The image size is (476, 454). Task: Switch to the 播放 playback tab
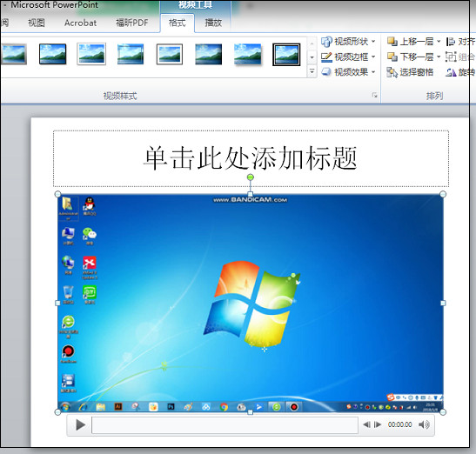pos(213,23)
